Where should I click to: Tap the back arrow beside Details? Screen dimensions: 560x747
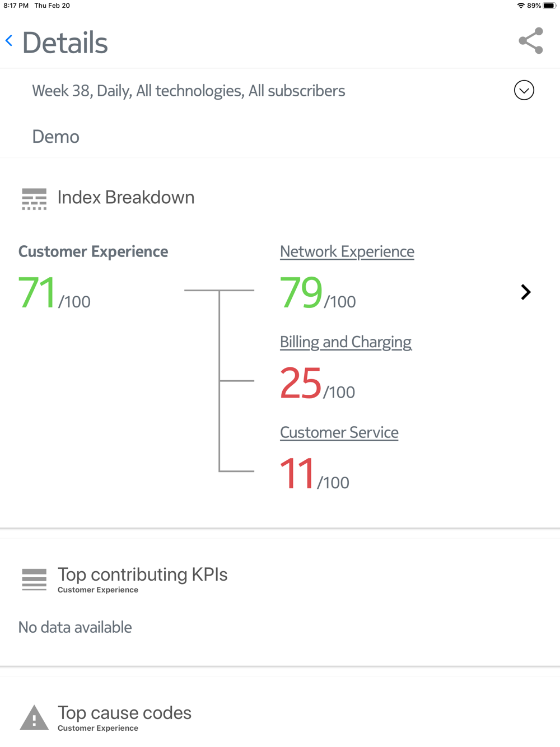pos(9,40)
